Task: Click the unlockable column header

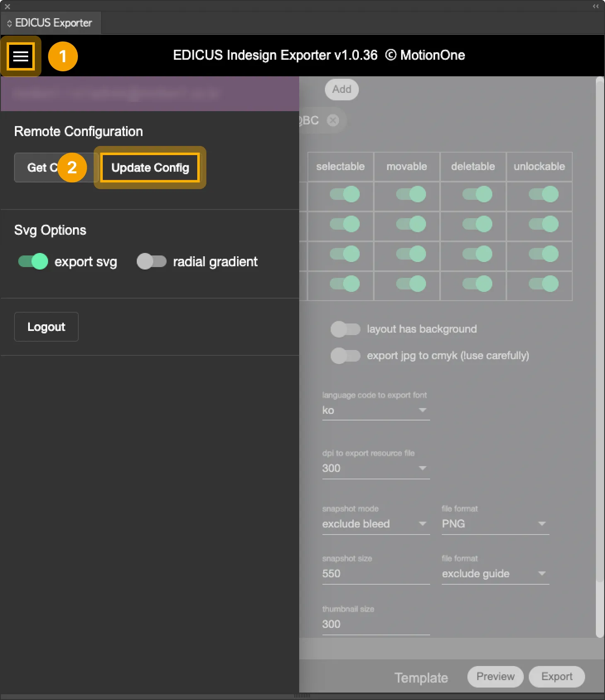Action: pos(540,166)
